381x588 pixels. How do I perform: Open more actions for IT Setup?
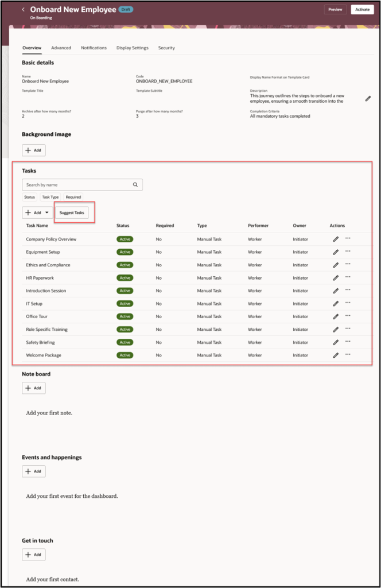(x=348, y=303)
